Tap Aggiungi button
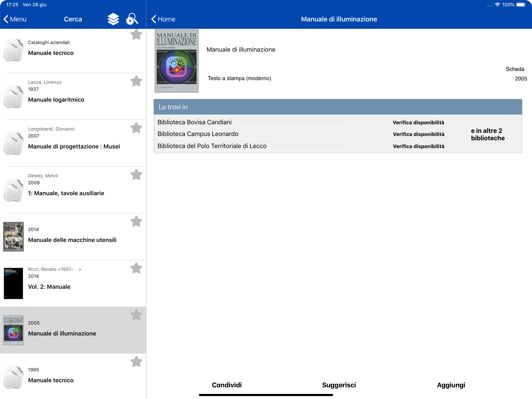 point(451,385)
